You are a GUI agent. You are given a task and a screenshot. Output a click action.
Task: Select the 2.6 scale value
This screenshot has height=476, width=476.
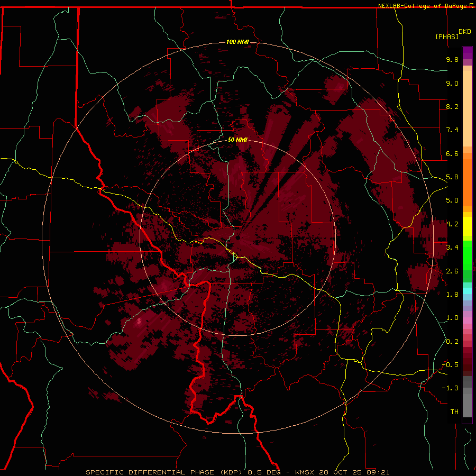pos(452,271)
